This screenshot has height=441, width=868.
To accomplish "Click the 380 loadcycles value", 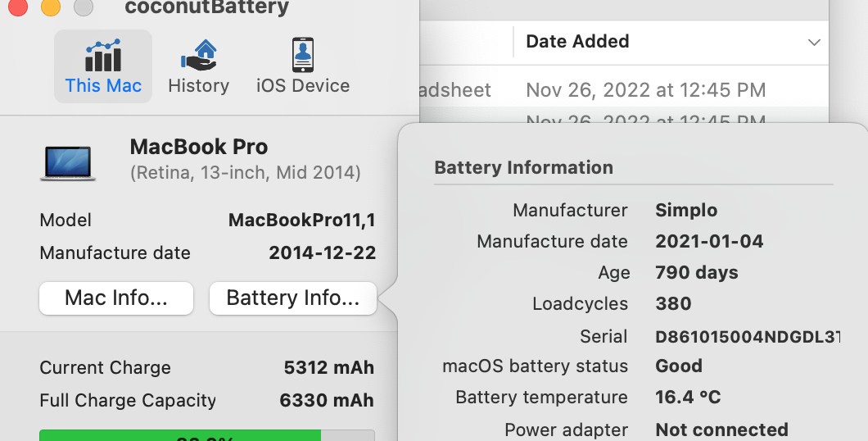I will pos(673,303).
